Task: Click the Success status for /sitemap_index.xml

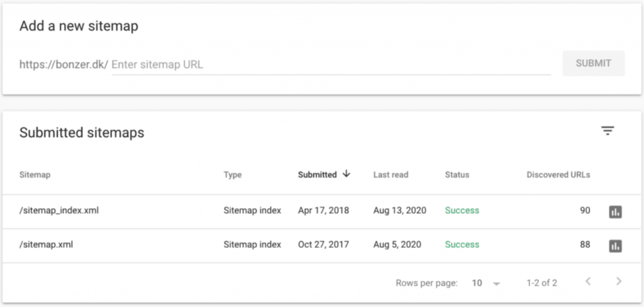Action: 462,211
